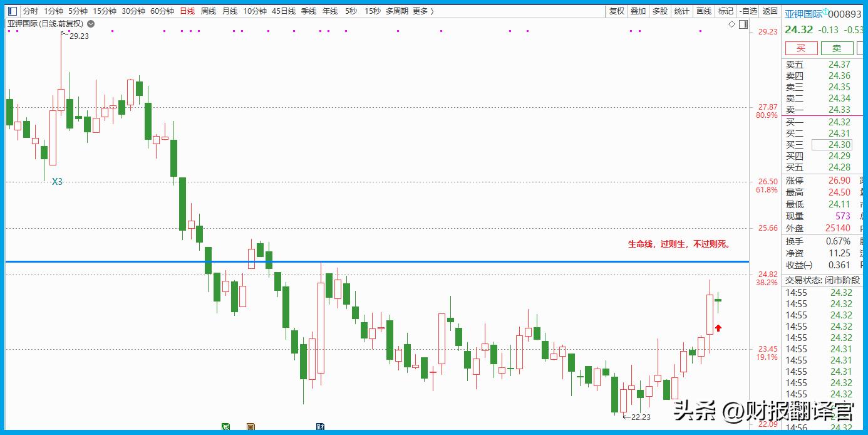Click the red 买 buy button

801,48
